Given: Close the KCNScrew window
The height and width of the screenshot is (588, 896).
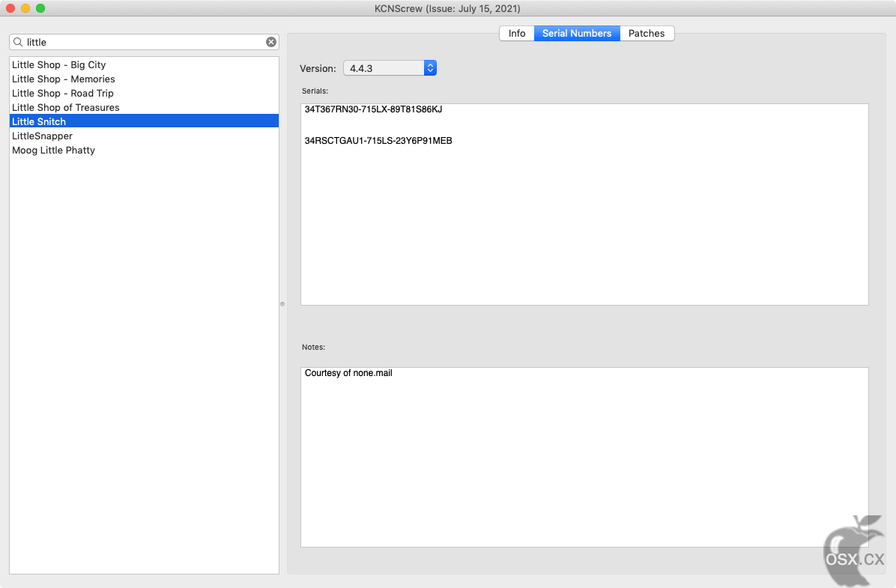Looking at the screenshot, I should [10, 8].
